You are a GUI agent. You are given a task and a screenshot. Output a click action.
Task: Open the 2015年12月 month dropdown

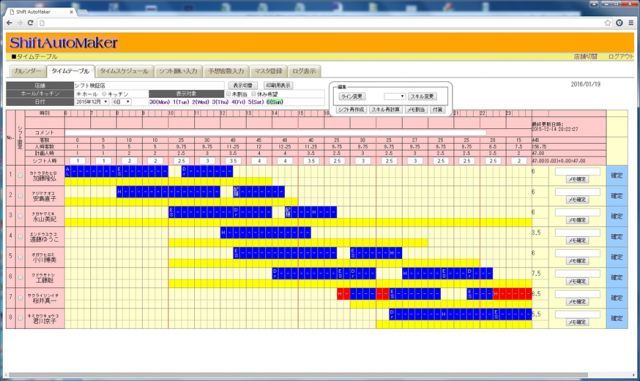(92, 101)
